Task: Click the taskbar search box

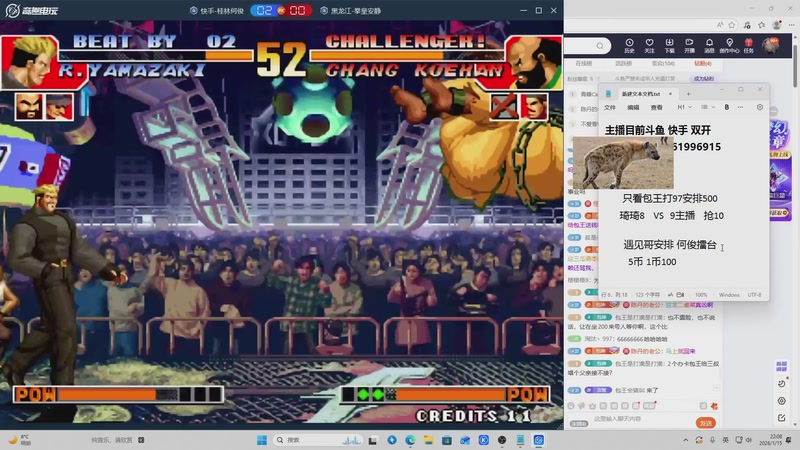Action: pos(317,440)
